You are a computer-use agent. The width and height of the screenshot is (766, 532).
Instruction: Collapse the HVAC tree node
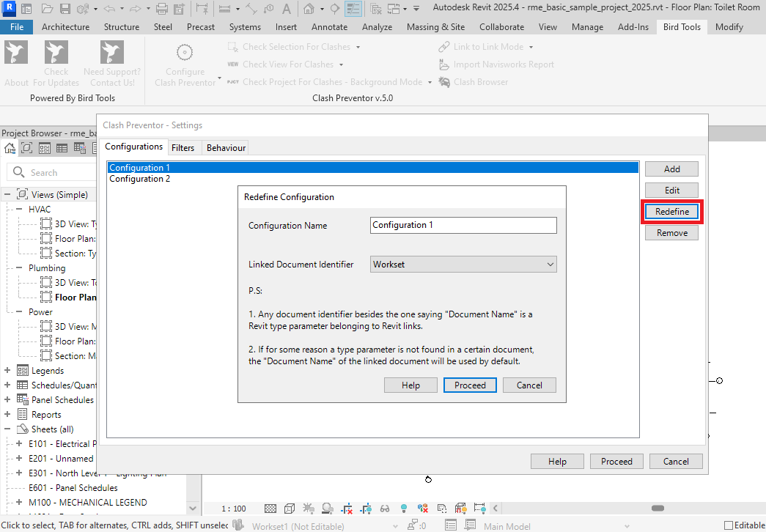click(19, 209)
